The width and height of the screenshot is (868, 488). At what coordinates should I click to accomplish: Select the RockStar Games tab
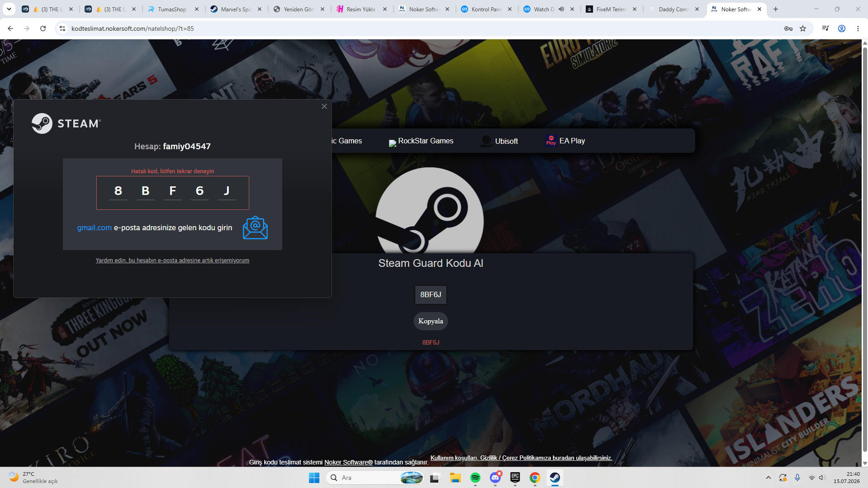coord(421,141)
